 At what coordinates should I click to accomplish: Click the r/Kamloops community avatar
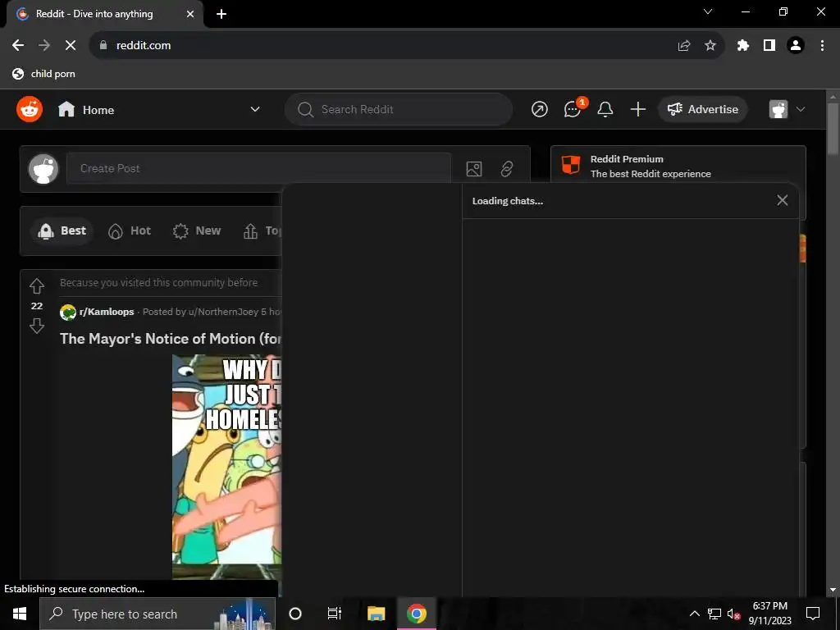coord(68,312)
